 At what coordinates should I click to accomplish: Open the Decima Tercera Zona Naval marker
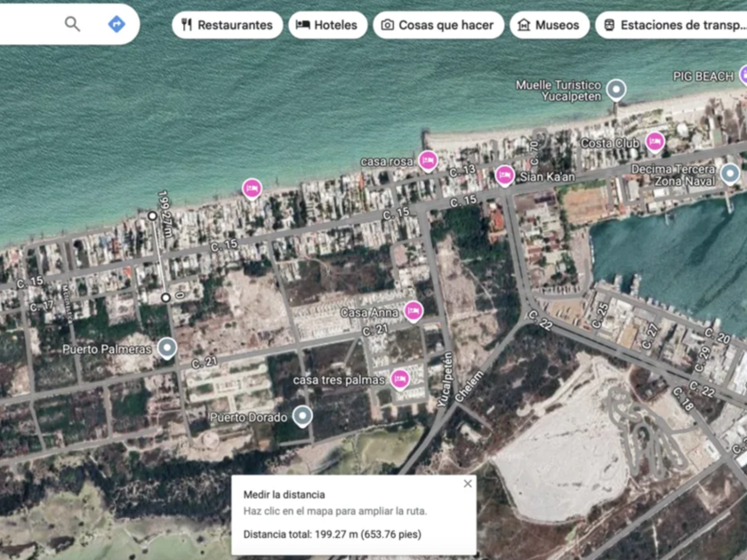[730, 172]
